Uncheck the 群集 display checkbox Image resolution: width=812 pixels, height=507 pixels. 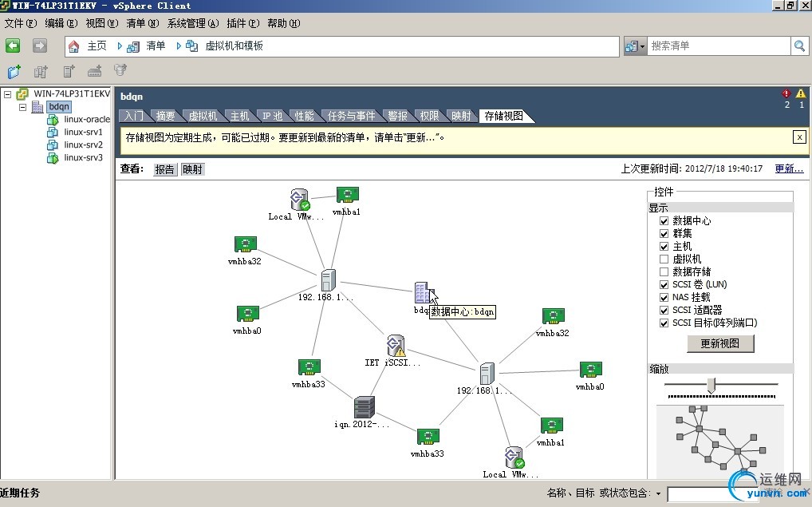click(664, 234)
